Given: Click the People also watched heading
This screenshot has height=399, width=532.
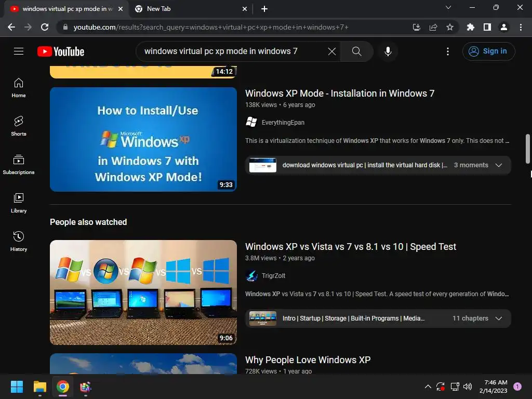Looking at the screenshot, I should pos(88,222).
